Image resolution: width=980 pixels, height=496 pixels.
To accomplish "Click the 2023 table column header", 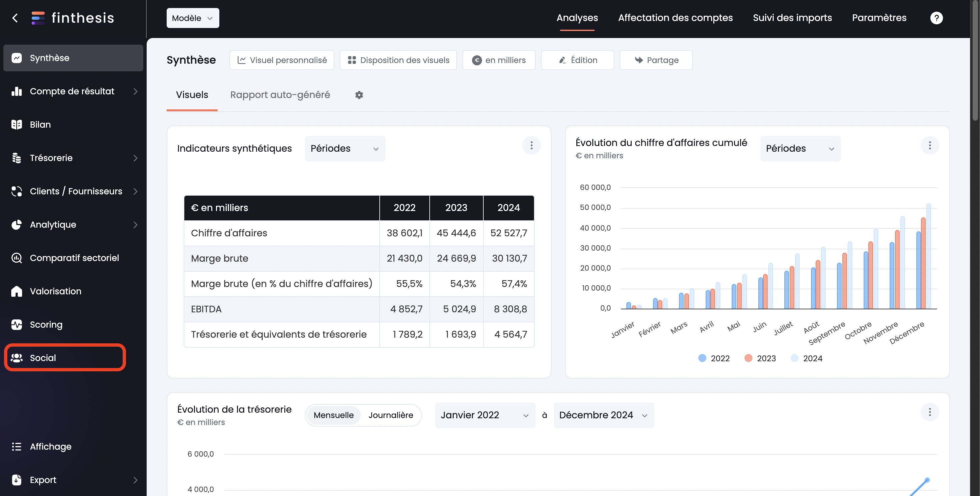I will click(456, 208).
